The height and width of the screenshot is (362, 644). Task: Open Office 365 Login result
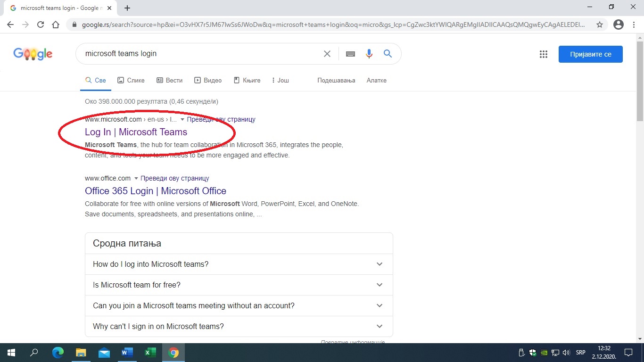click(x=156, y=191)
